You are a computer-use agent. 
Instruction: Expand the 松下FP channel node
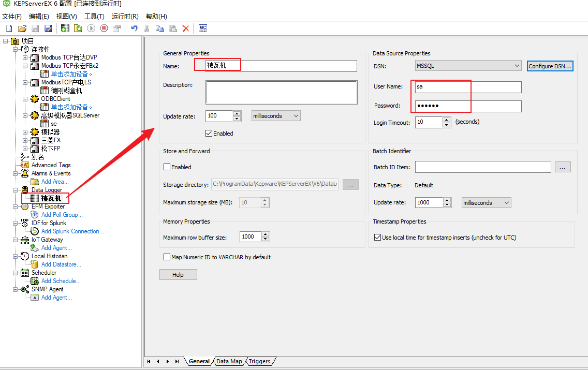click(25, 149)
